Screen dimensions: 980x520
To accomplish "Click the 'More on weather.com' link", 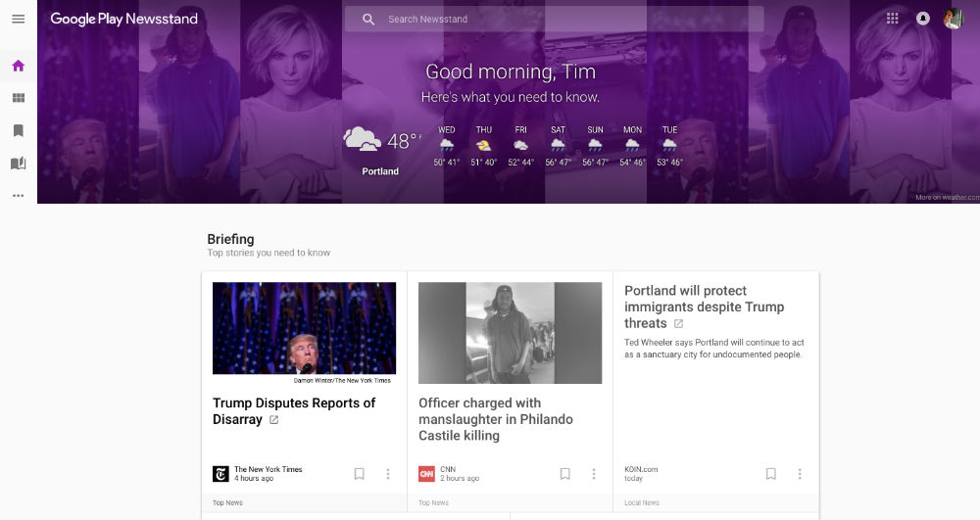I will tap(946, 198).
